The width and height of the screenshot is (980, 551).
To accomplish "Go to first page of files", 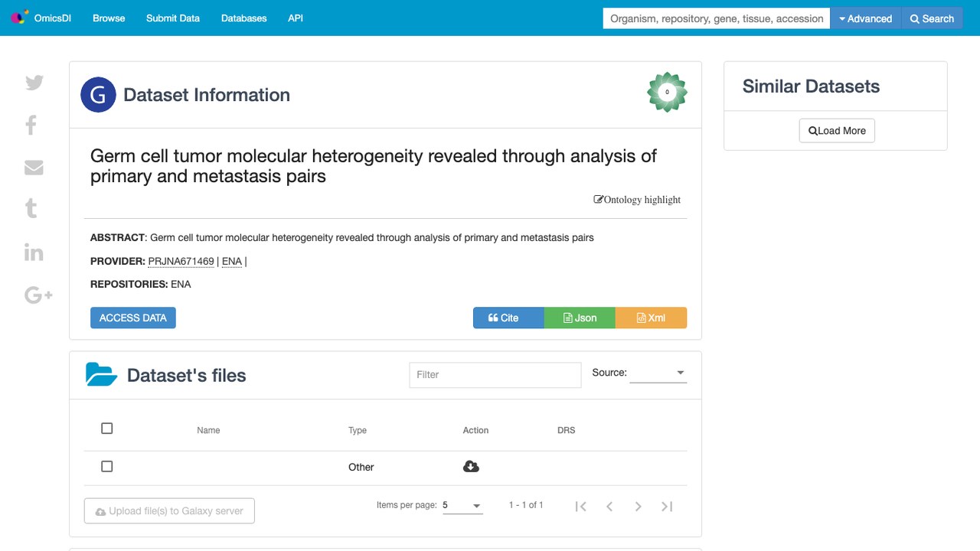I will click(580, 506).
